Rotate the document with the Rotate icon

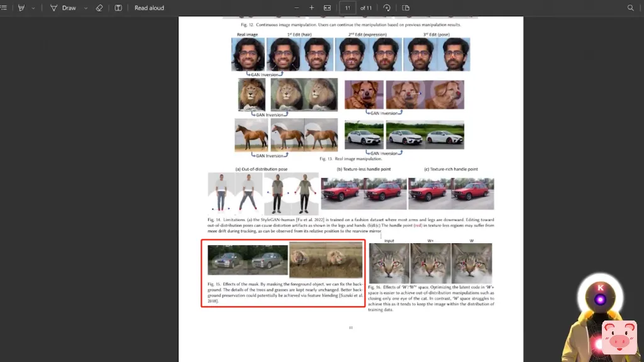coord(387,8)
